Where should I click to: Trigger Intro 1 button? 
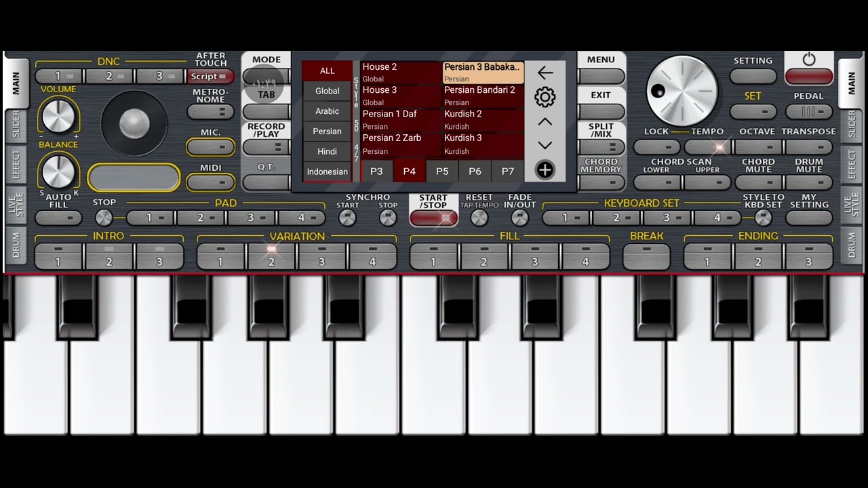(58, 257)
